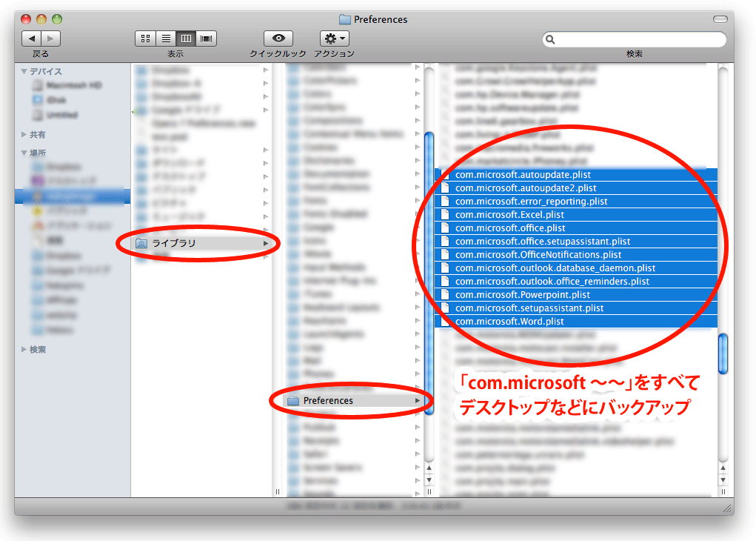Toggle the toolbar pill button at top right
This screenshot has height=541, width=756.
coord(720,19)
